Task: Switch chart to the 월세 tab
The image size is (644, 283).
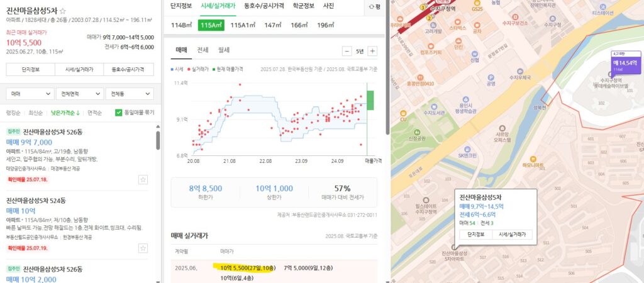Action: tap(224, 50)
